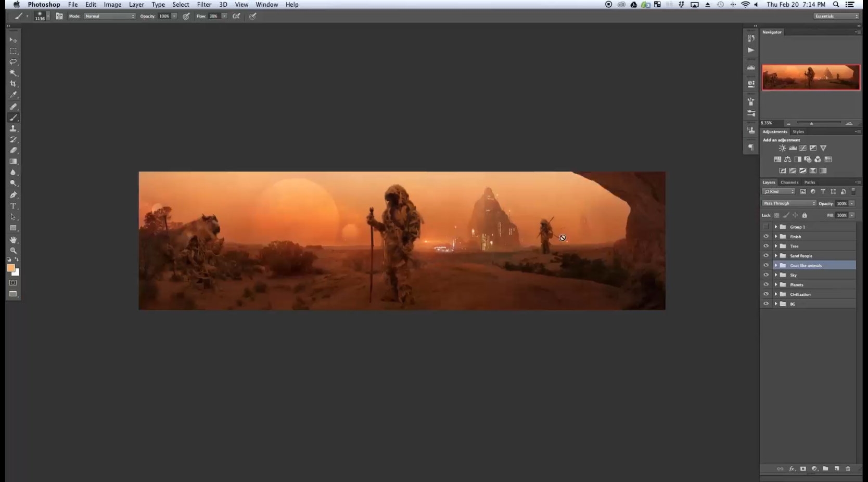The height and width of the screenshot is (482, 868).
Task: Add a Levels adjustment
Action: pyautogui.click(x=793, y=148)
